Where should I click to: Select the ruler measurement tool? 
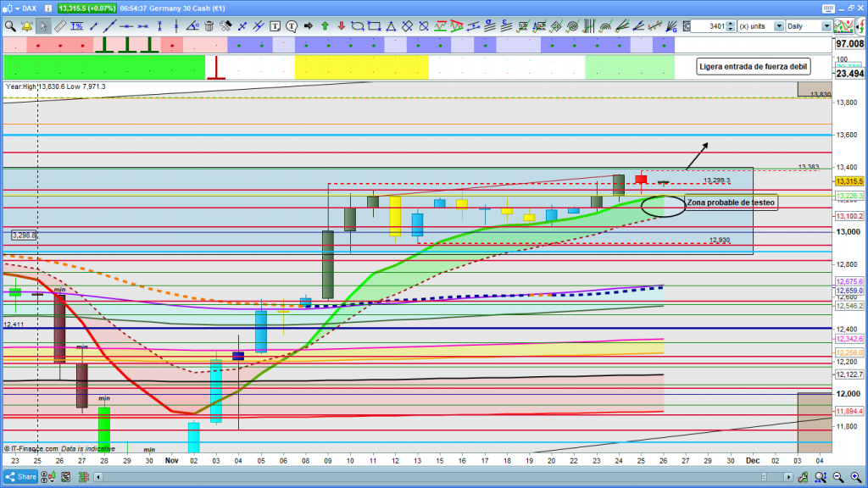(59, 26)
